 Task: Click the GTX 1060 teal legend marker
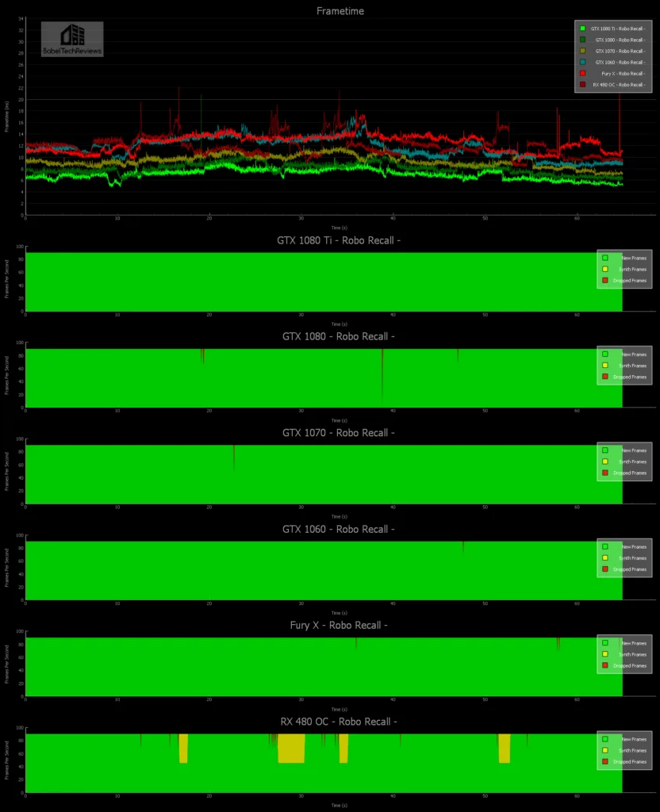pyautogui.click(x=582, y=62)
